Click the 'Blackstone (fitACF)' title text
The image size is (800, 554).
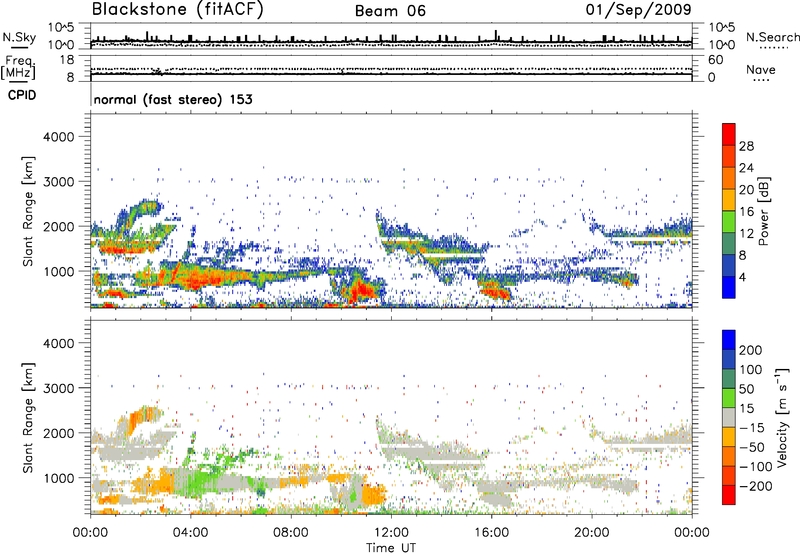(x=177, y=9)
